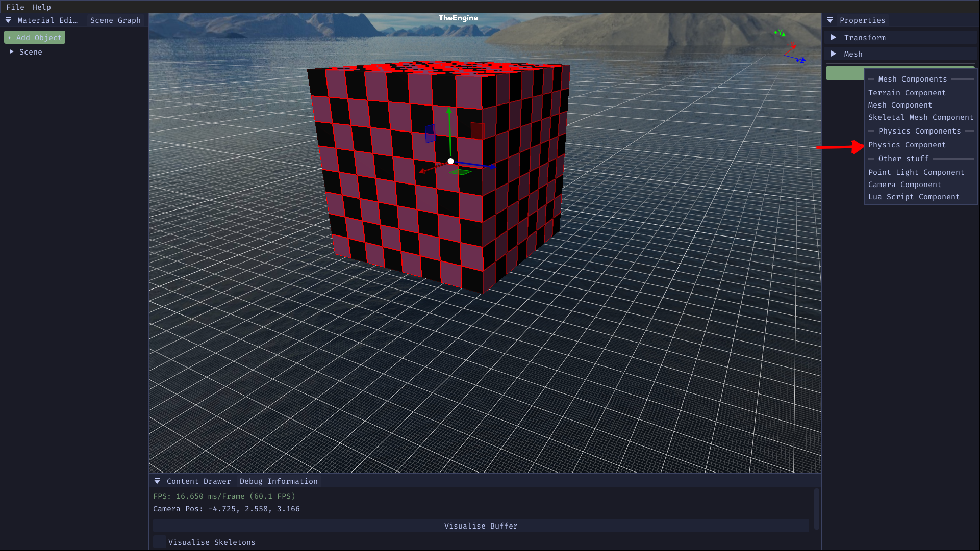This screenshot has width=980, height=551.
Task: Collapse the Properties panel with the triangle icon
Action: 830,20
